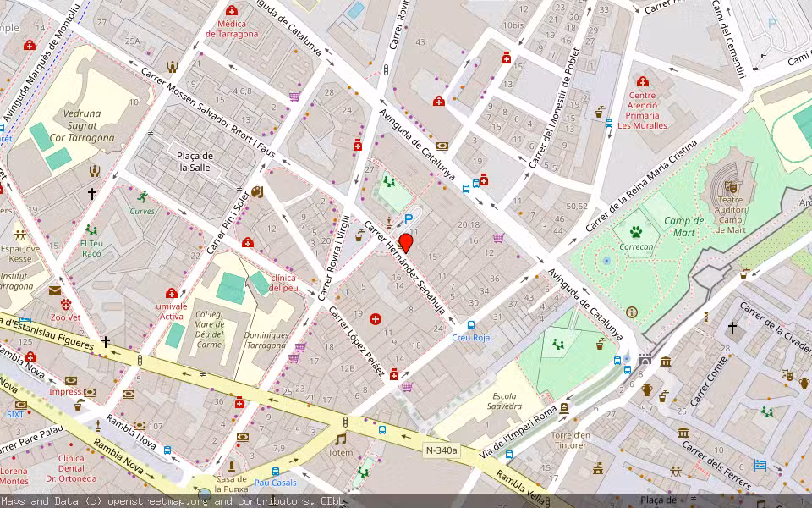Click the shopping cart icon on Avinguda de Catalunya
Screen dimensions: 812x508
(498, 238)
